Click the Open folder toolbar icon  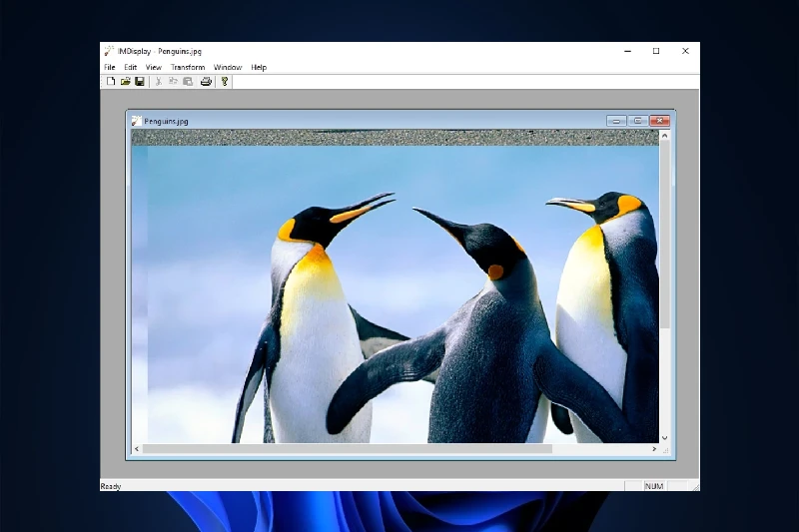pos(126,82)
